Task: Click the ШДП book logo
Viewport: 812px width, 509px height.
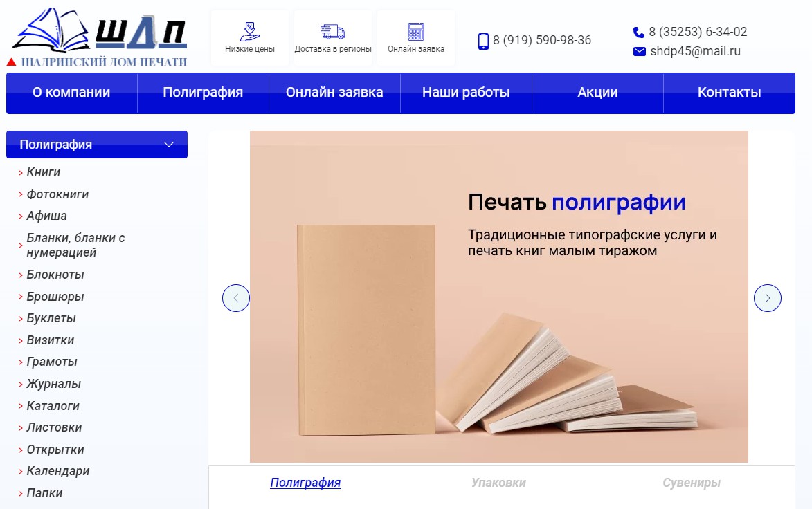Action: point(98,37)
